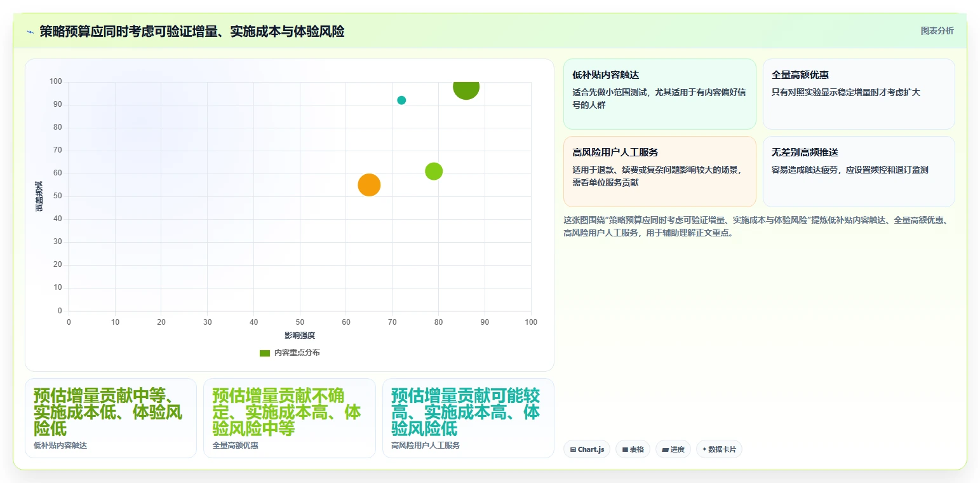
Task: Open the 全量高额优惠 card at top right
Action: coord(859,94)
